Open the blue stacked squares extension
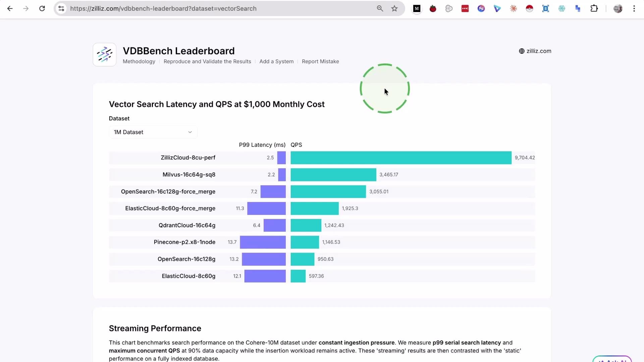This screenshot has width=644, height=362. [578, 9]
